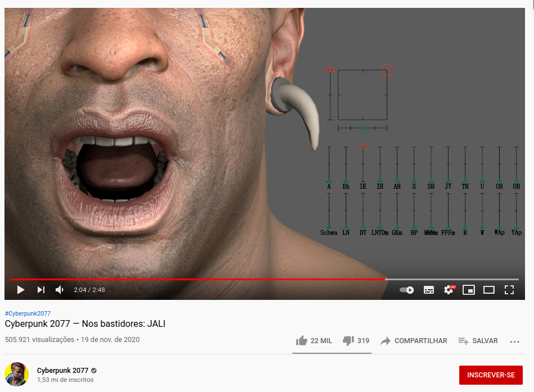Viewport: 534px width, 392px height.
Task: Open the Cyberpunk 2077 channel avatar
Action: pyautogui.click(x=17, y=374)
